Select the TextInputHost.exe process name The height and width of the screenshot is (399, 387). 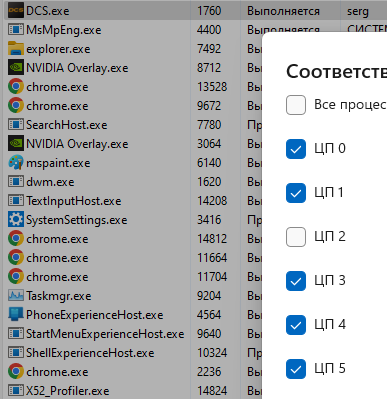74,201
